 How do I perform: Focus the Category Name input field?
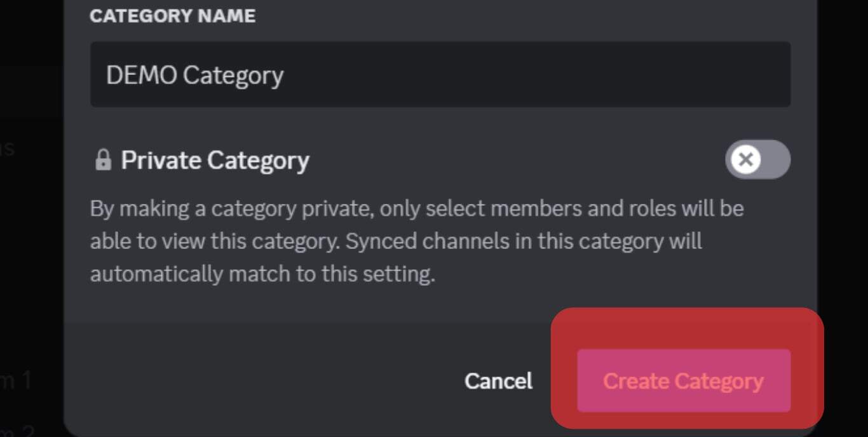pos(440,74)
